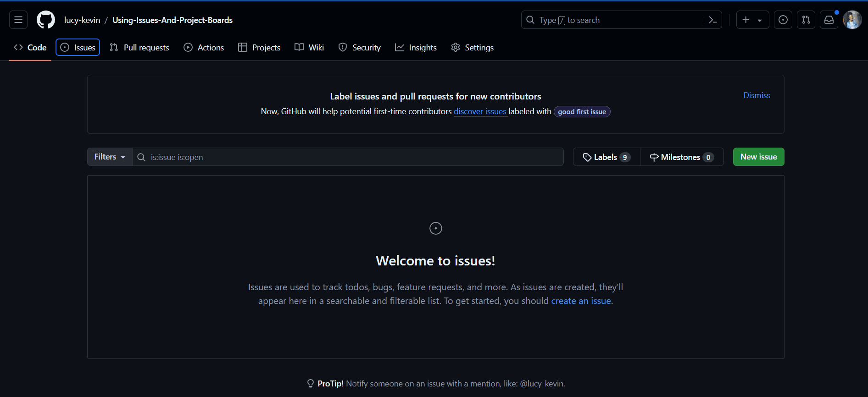Switch to the Code tab

(x=30, y=47)
